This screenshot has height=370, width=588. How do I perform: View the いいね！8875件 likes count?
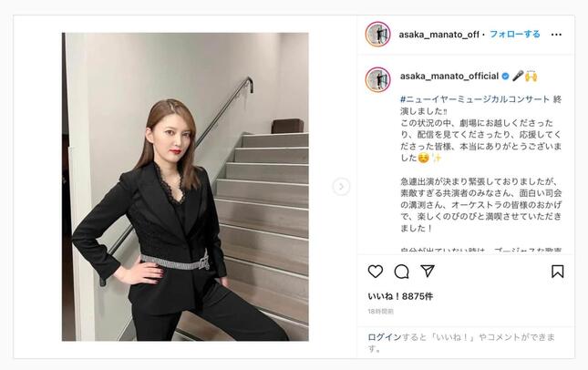(400, 296)
